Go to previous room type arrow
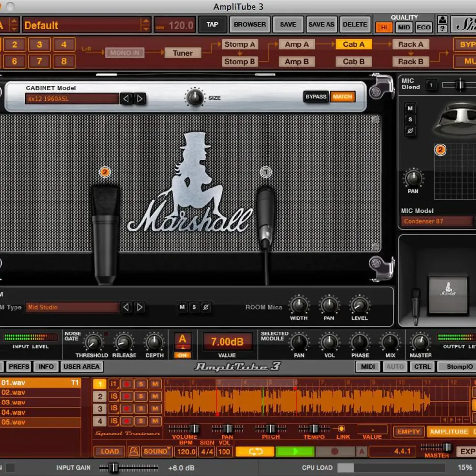The image size is (476, 476). (x=126, y=307)
